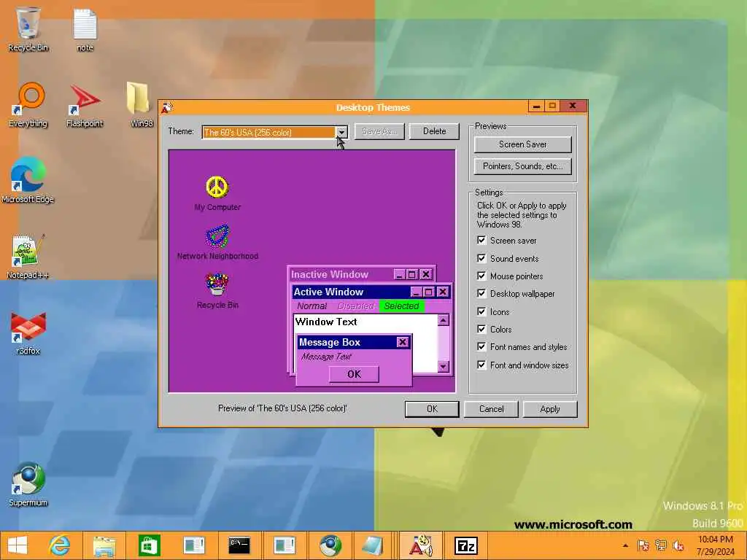Click the preview scrollbar up arrow

pyautogui.click(x=443, y=320)
